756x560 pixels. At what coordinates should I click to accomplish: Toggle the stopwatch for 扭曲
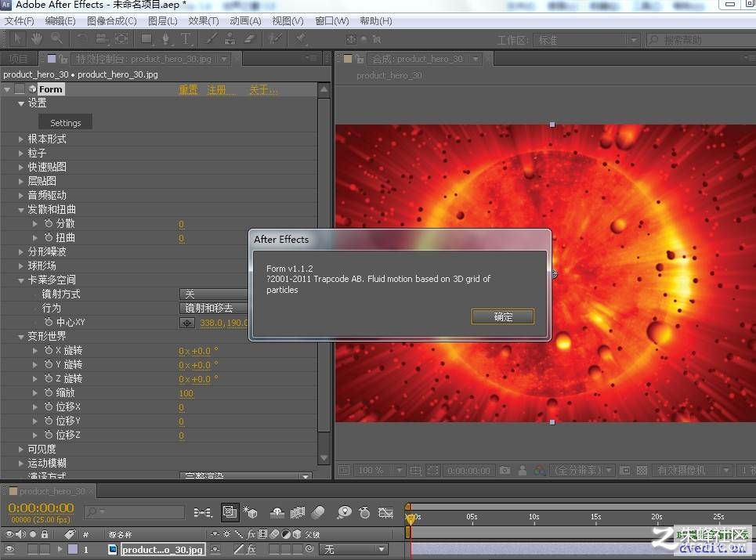(49, 237)
